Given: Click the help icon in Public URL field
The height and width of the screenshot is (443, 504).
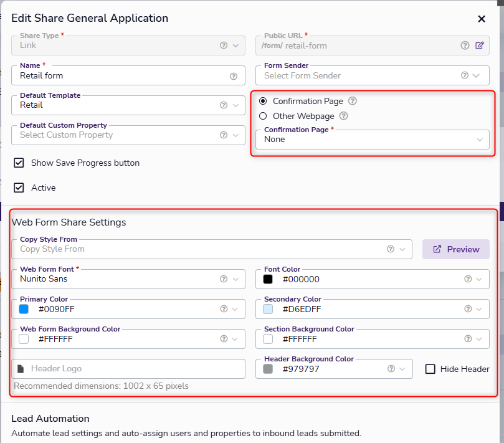Looking at the screenshot, I should coord(465,45).
